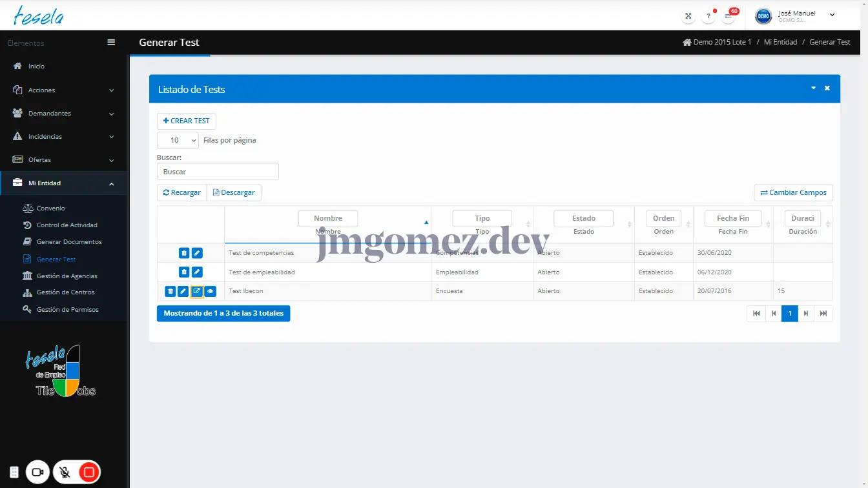View Test Ibecon with eye icon
The height and width of the screenshot is (488, 868).
211,291
